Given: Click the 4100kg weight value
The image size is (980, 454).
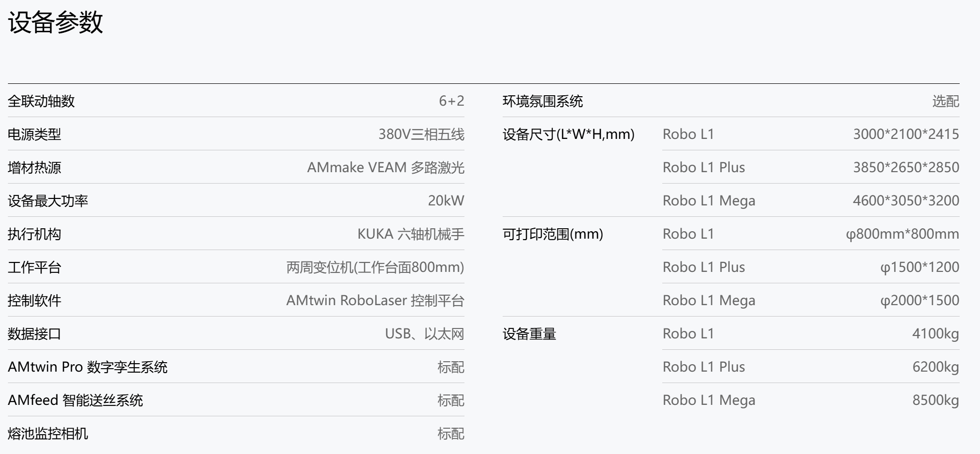Looking at the screenshot, I should 935,334.
